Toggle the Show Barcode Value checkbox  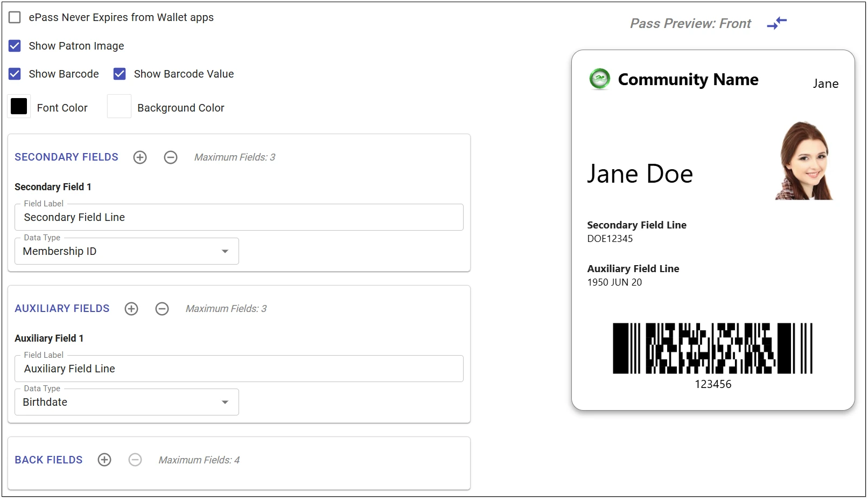pyautogui.click(x=120, y=74)
